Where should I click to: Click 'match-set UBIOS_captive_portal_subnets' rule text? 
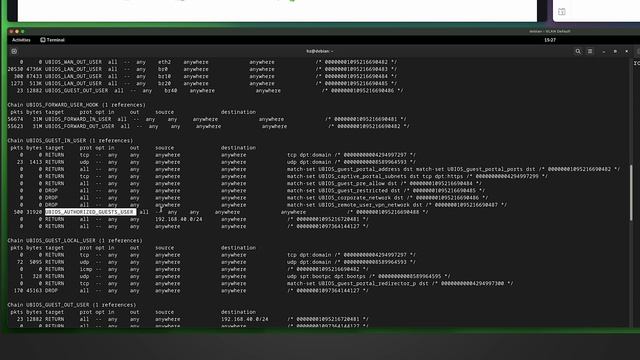point(347,176)
